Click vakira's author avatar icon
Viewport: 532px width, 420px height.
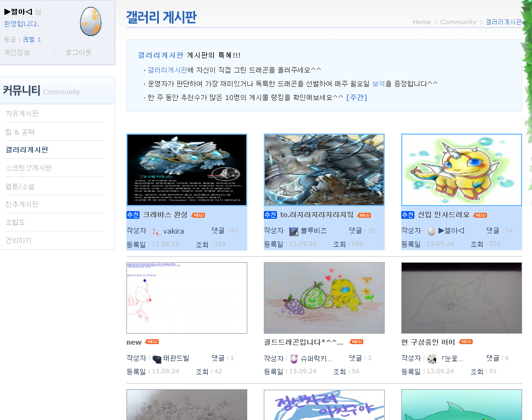tap(156, 231)
